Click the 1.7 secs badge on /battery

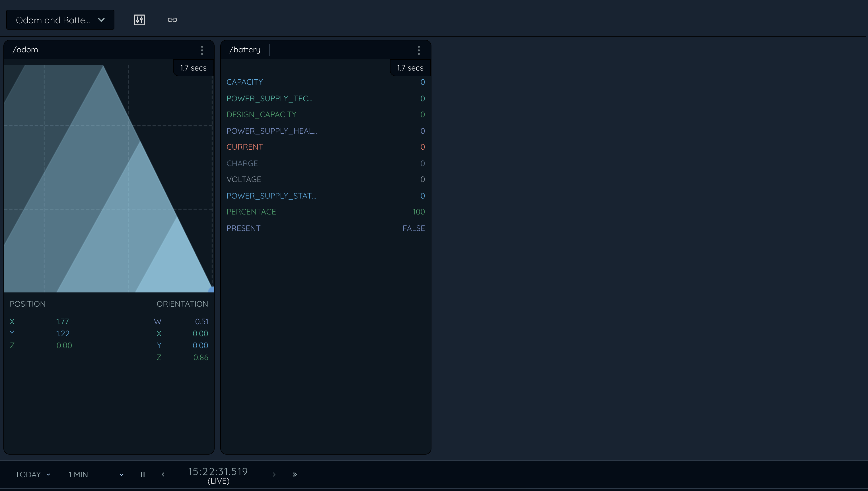pos(410,68)
